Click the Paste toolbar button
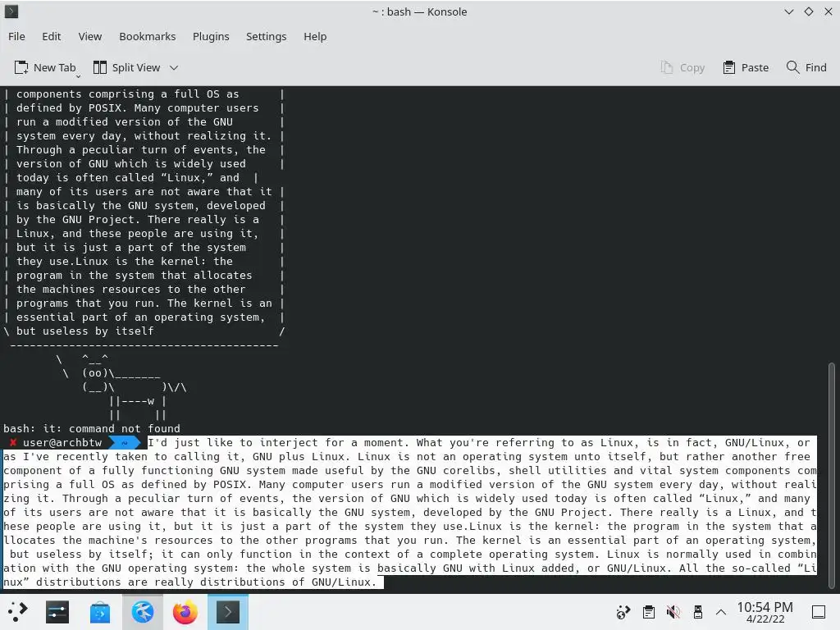 [x=746, y=67]
